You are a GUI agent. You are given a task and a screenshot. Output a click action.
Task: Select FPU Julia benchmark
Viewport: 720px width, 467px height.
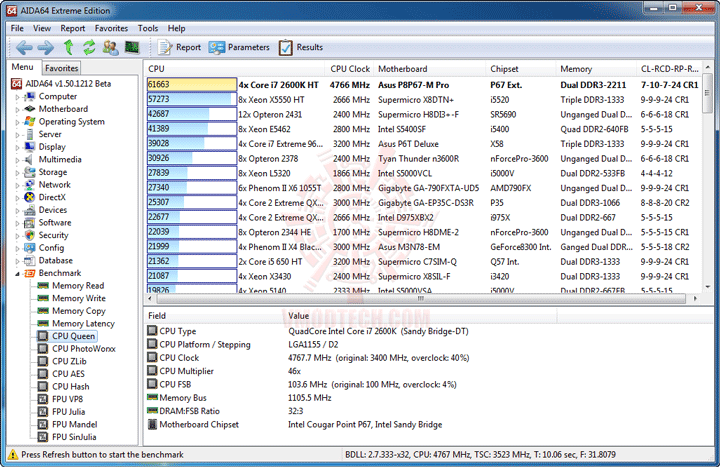[62, 412]
